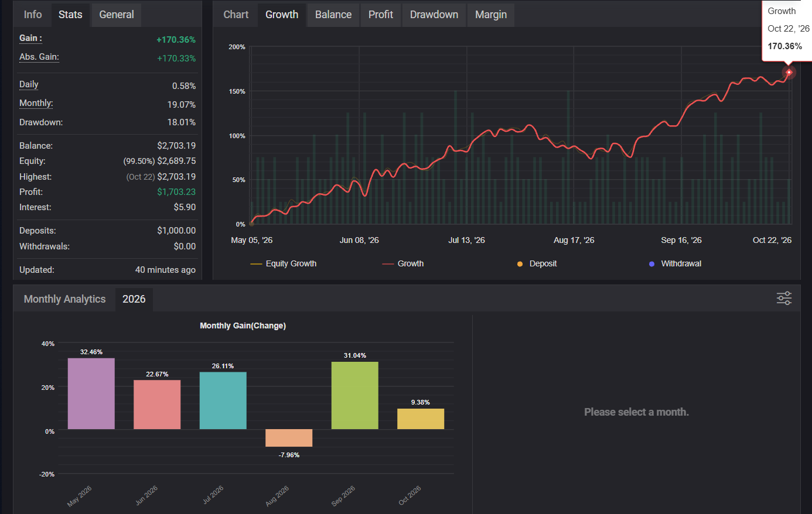Click the Deposits value $1,000.00
This screenshot has width=812, height=514.
(176, 231)
